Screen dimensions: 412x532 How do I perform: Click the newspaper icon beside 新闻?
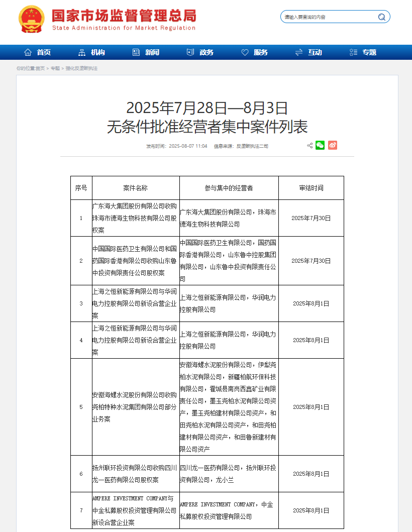tap(136, 52)
